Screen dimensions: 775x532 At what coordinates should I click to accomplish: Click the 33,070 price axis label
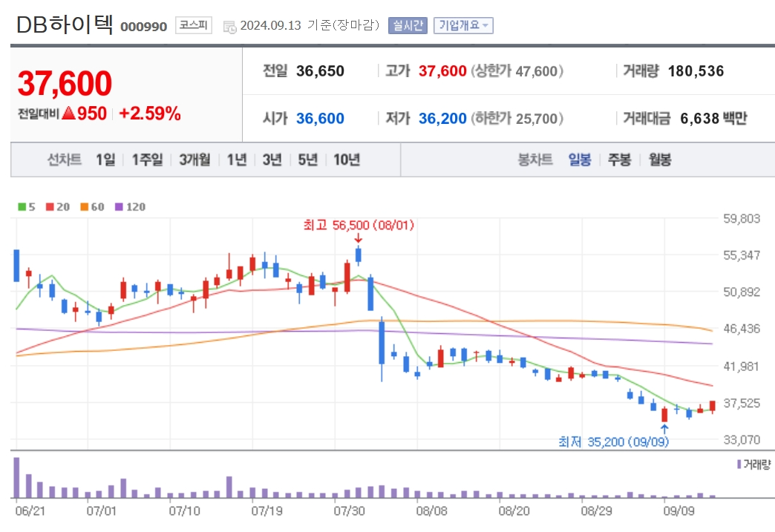pos(742,439)
